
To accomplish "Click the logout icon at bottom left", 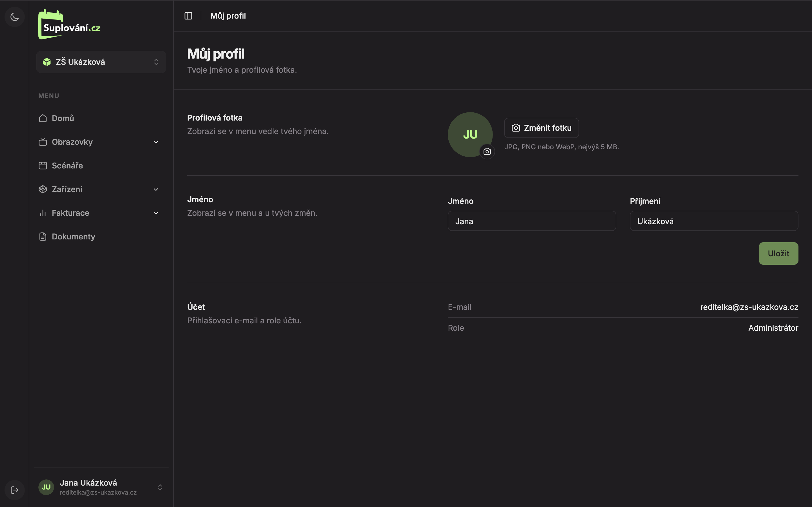I will pyautogui.click(x=14, y=490).
